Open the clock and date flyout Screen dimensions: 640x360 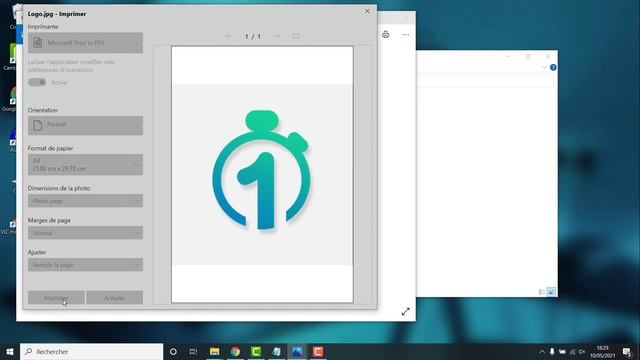point(602,351)
